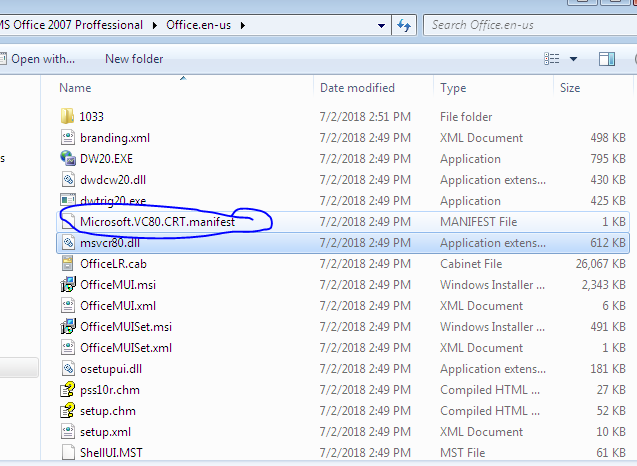This screenshot has height=466, width=637.
Task: Open the 1033 folder icon
Action: 67,117
